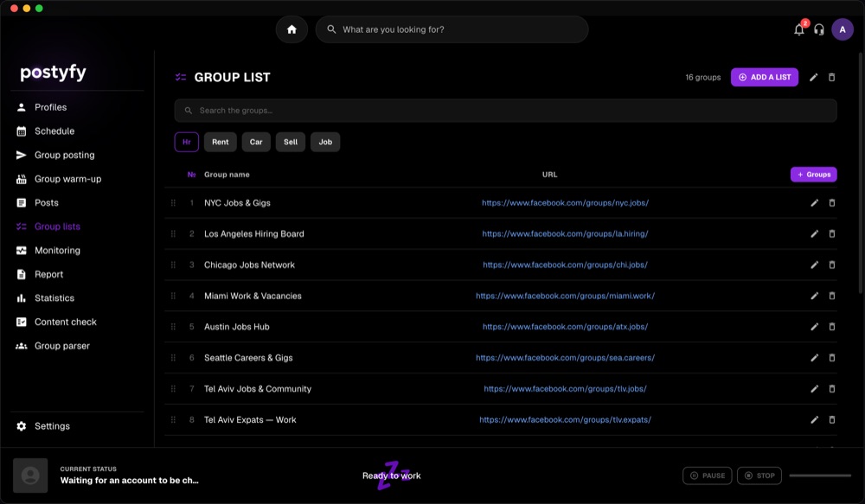Screen dimensions: 865x504
Task: Click the + Groups button
Action: (x=814, y=175)
